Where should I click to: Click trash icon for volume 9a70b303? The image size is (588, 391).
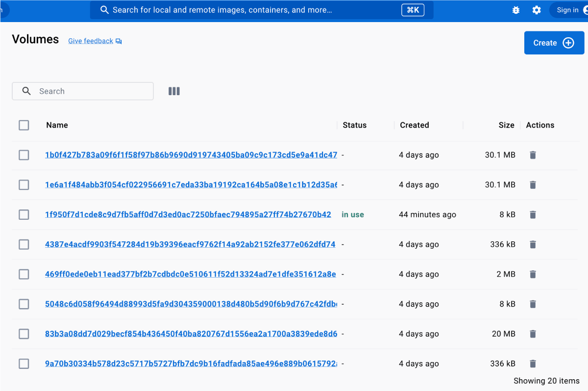tap(533, 364)
